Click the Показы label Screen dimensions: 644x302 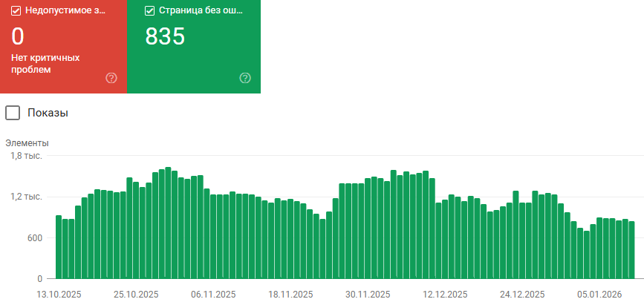tap(48, 113)
